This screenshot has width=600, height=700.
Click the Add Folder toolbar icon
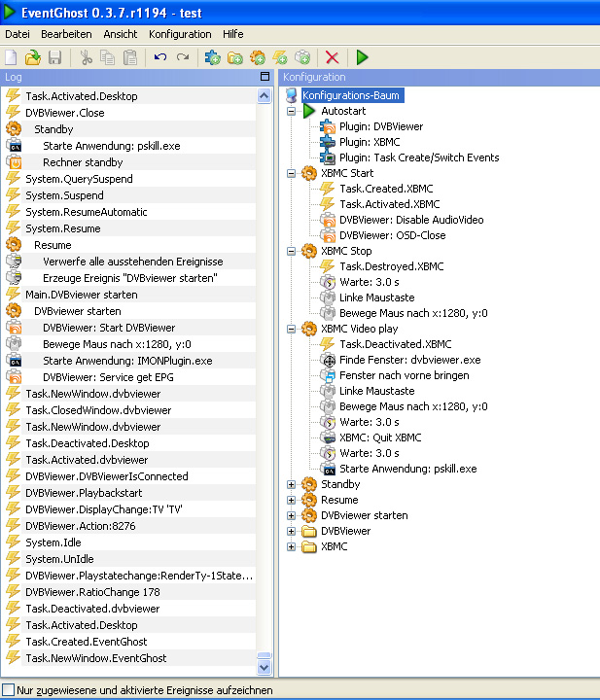234,57
